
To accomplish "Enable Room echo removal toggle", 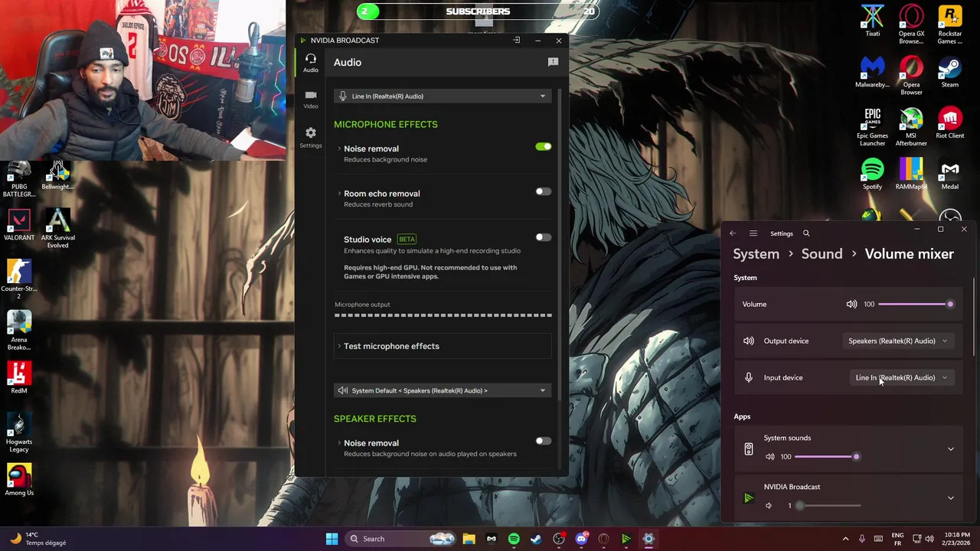I will 543,191.
